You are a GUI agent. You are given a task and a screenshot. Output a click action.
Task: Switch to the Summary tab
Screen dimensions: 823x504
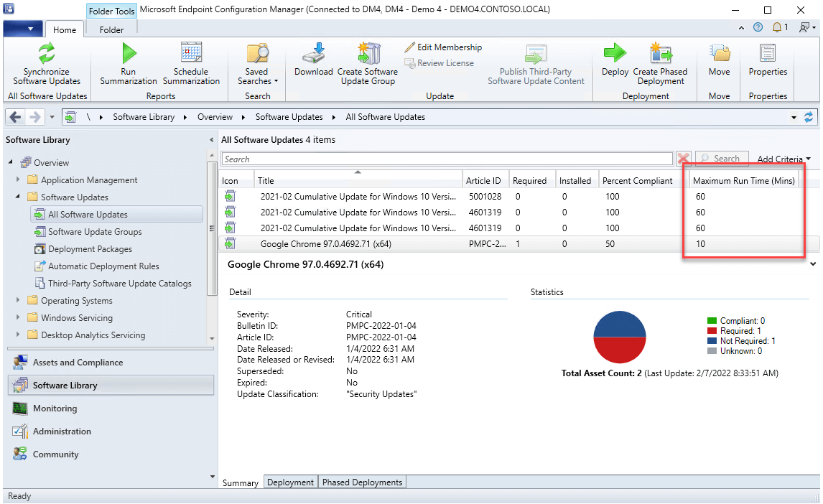241,482
